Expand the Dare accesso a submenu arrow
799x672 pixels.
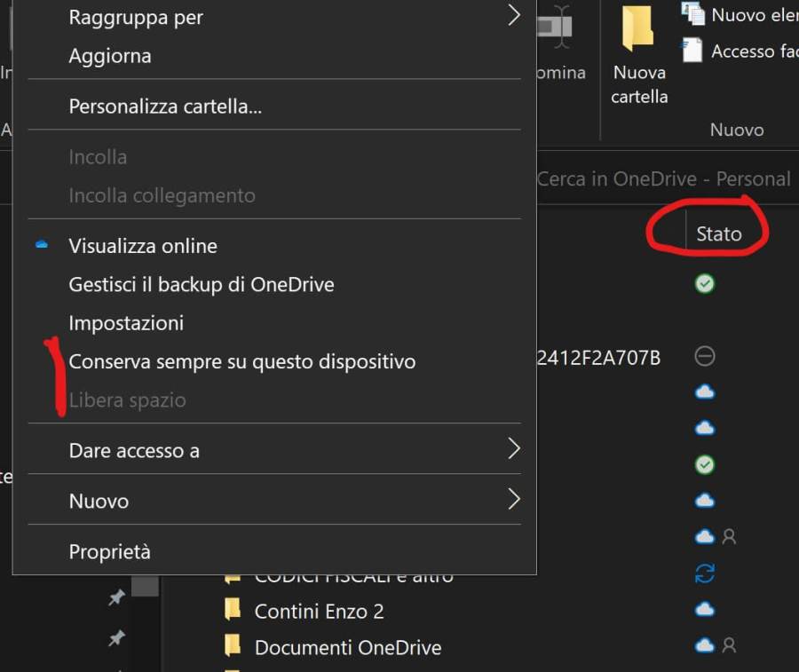(x=513, y=450)
